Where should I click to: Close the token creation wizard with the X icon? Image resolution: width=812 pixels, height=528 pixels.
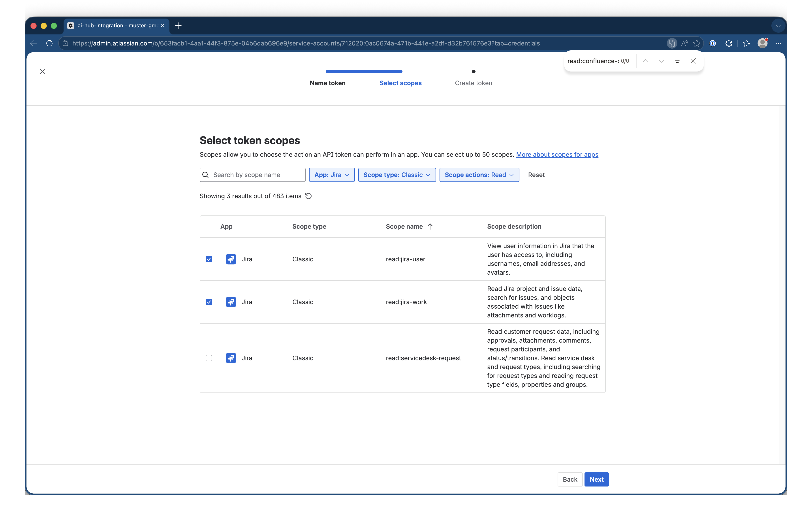click(42, 71)
